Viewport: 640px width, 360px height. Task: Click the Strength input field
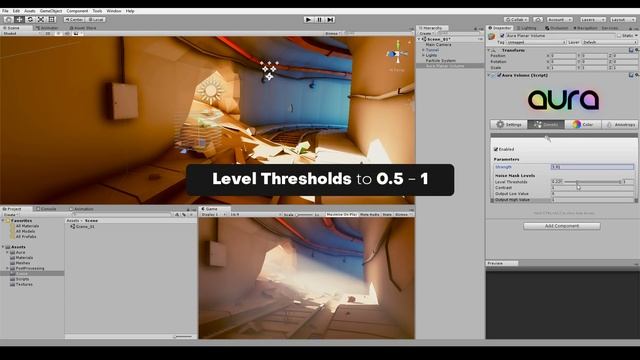592,167
